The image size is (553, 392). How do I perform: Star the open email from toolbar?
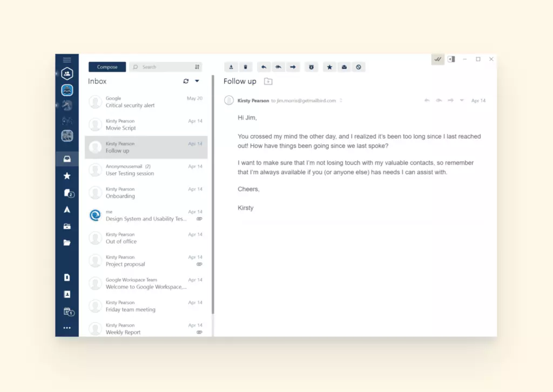[x=329, y=67]
